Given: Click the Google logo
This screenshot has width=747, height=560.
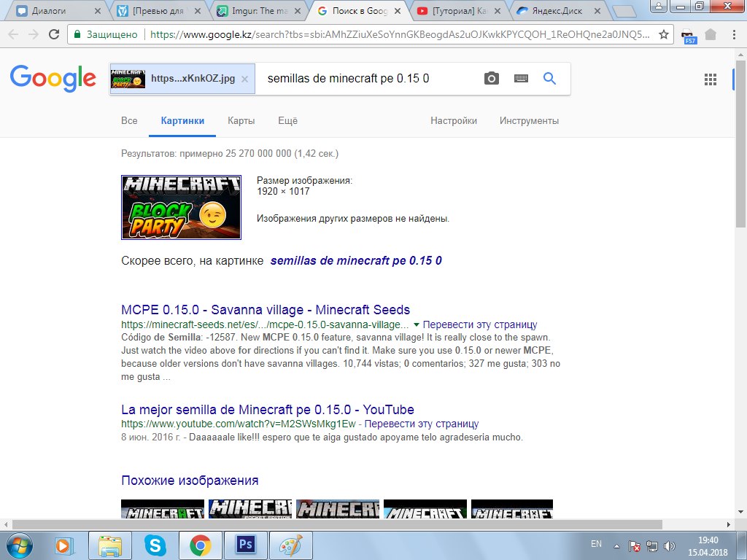Looking at the screenshot, I should pos(53,77).
